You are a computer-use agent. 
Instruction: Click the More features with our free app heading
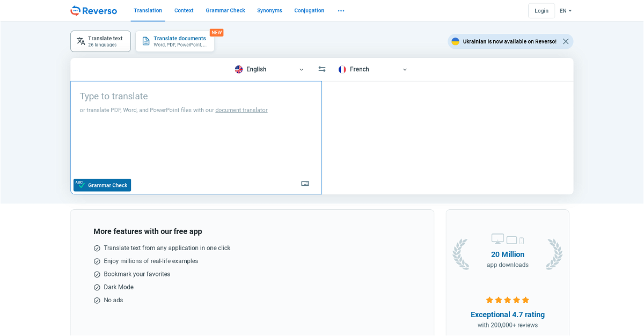(148, 231)
